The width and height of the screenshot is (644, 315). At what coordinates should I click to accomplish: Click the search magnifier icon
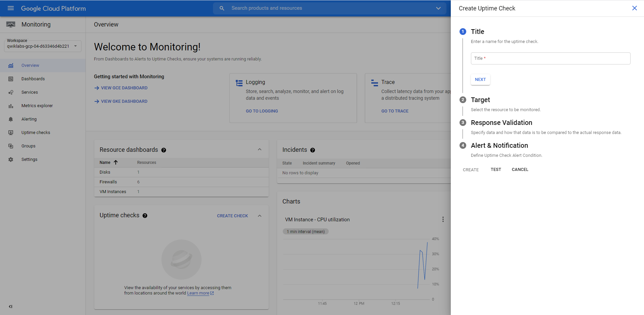click(x=222, y=8)
